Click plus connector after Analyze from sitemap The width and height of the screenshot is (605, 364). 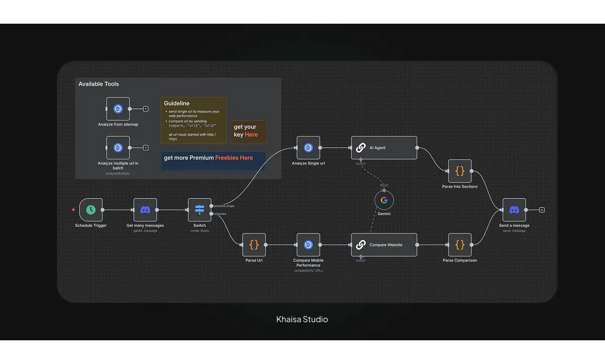(146, 109)
